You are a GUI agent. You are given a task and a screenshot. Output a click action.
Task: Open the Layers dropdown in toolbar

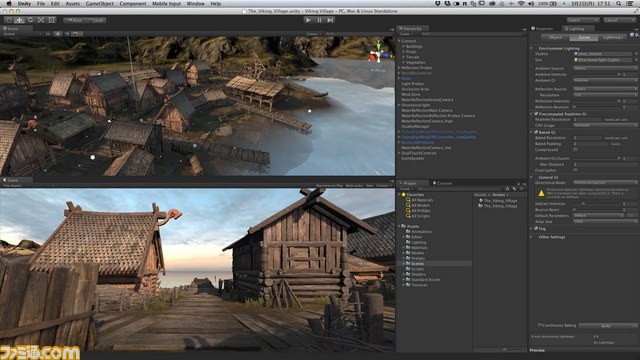coord(582,20)
